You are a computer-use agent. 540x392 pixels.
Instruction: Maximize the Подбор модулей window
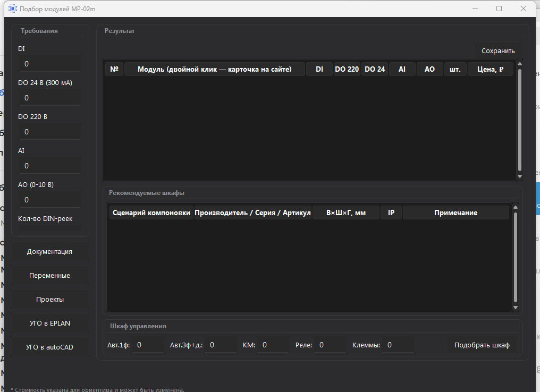(499, 8)
